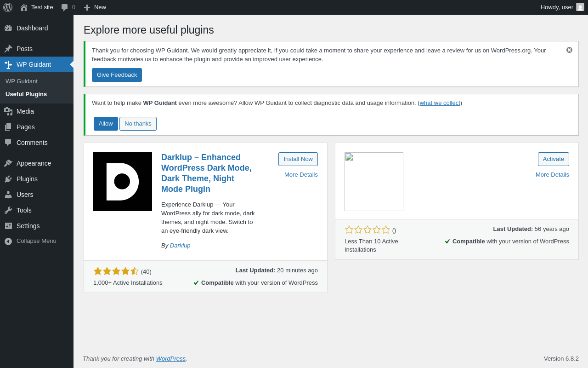Click the broken plugin image thumbnail
This screenshot has height=368, width=588.
[x=374, y=182]
